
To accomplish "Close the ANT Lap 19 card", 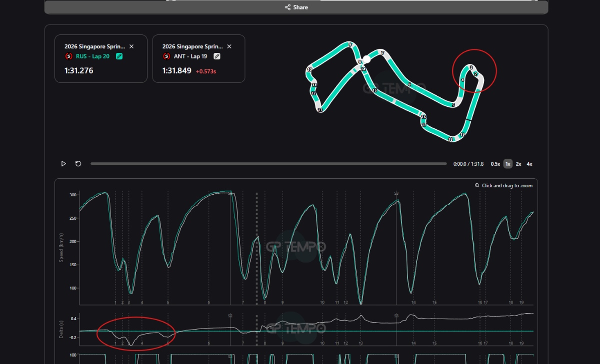I will tap(229, 46).
